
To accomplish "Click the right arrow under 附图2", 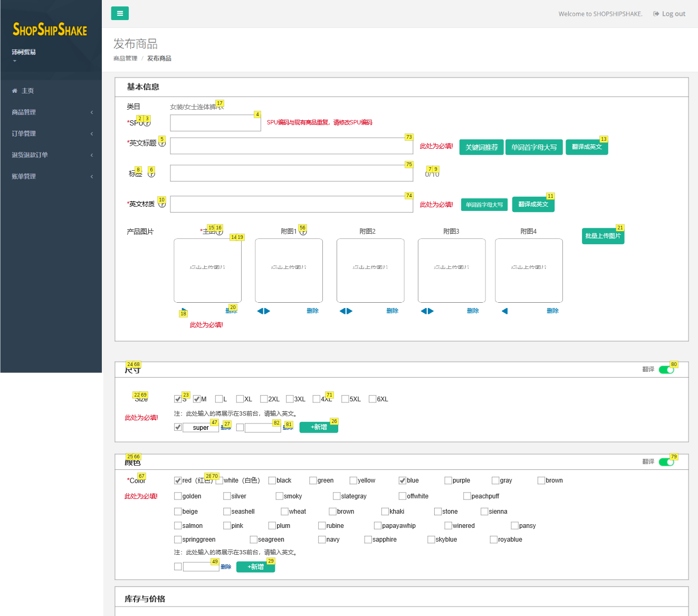I will [x=350, y=311].
